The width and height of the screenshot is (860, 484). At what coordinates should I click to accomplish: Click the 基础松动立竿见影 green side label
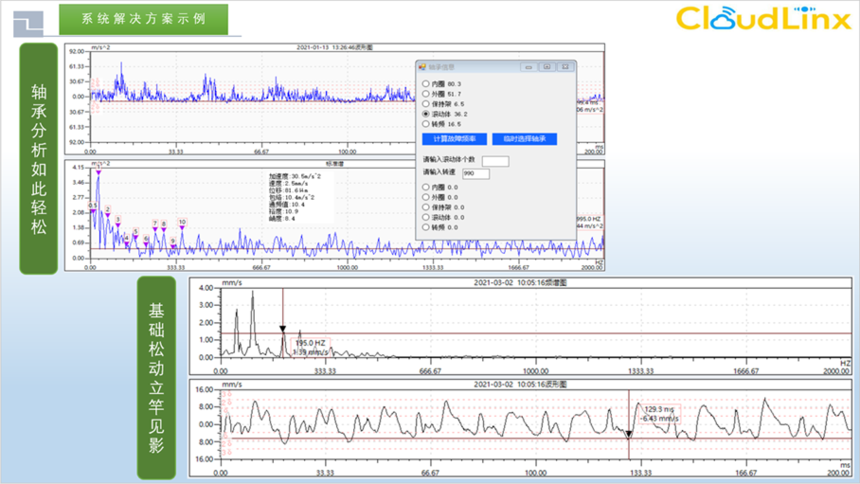click(x=156, y=378)
